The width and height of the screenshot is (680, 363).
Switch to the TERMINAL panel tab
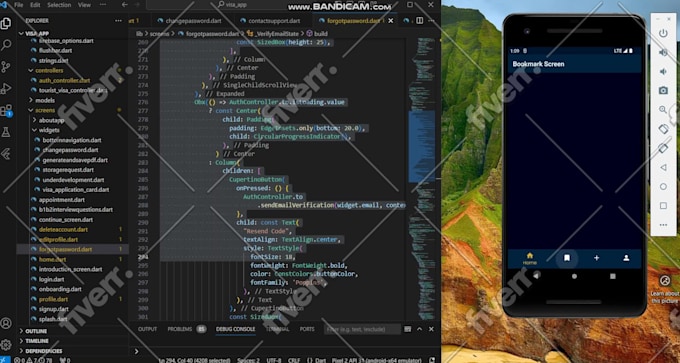(278, 329)
